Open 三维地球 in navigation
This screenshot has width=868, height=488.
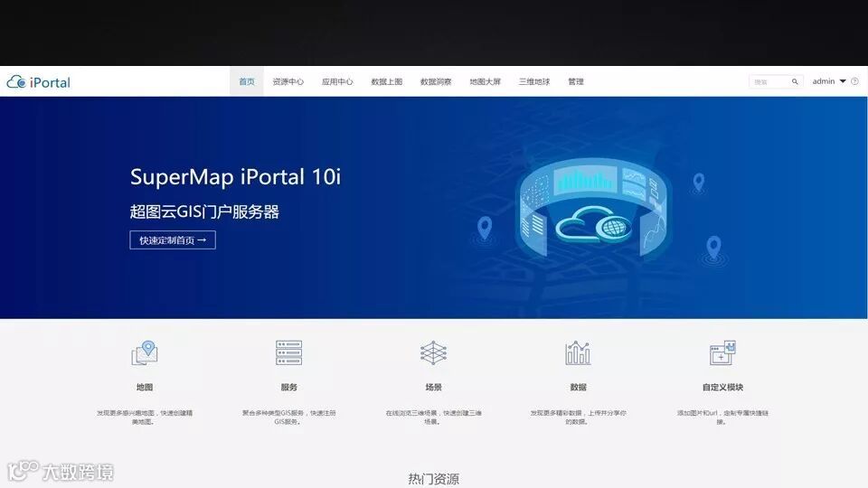click(534, 81)
